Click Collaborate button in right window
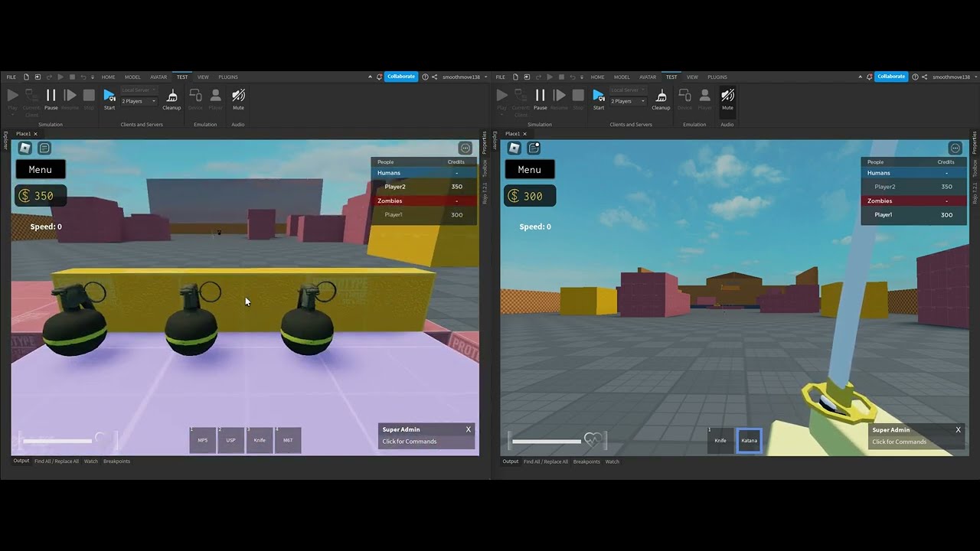This screenshot has height=551, width=980. pyautogui.click(x=891, y=77)
